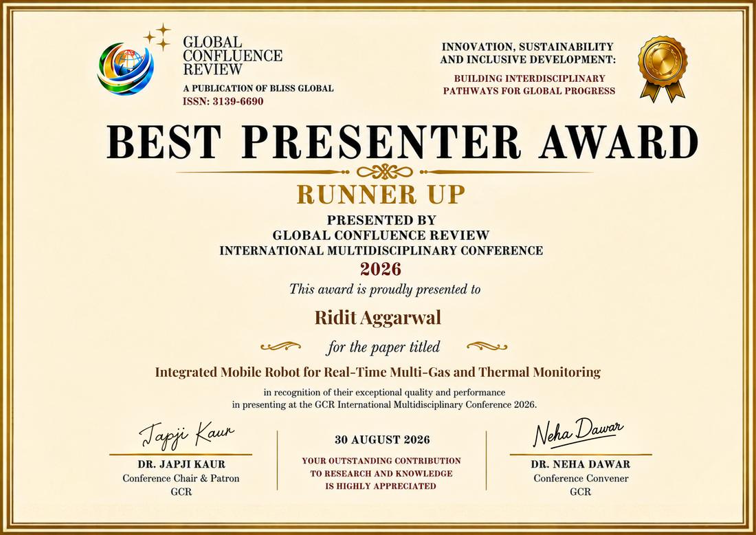The height and width of the screenshot is (535, 756).
Task: Click 'INNOVATION, SUSTAINABILITY AND INCLUSIVE DEVELOPMENT:' heading
Action: click(x=528, y=53)
